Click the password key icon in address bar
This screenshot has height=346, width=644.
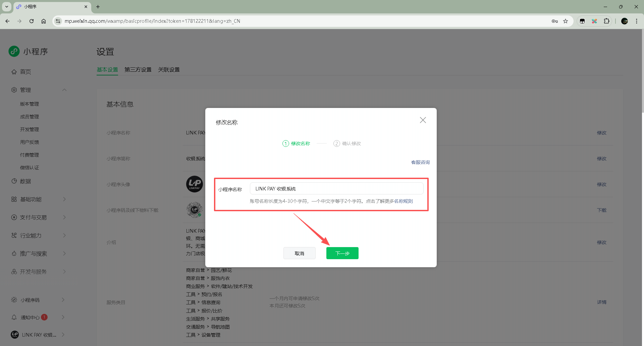tap(555, 21)
